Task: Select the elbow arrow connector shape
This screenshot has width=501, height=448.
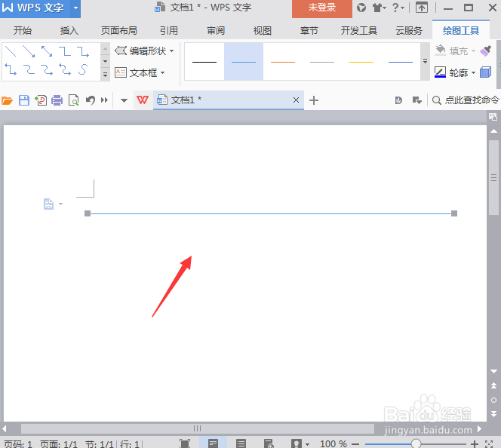Action: [x=84, y=51]
